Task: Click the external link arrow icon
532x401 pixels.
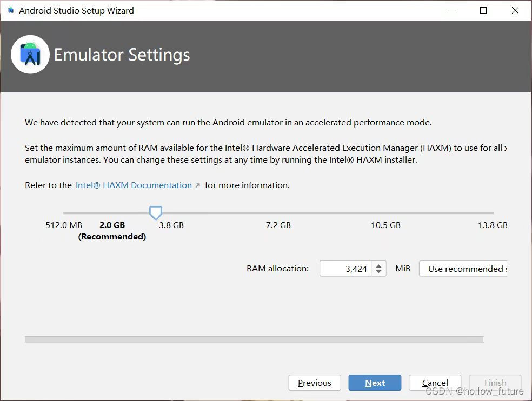Action: click(197, 185)
